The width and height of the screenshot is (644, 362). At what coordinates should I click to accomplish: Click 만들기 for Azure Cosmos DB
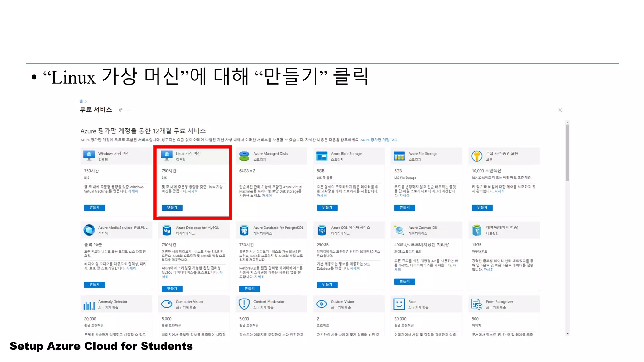pyautogui.click(x=405, y=281)
